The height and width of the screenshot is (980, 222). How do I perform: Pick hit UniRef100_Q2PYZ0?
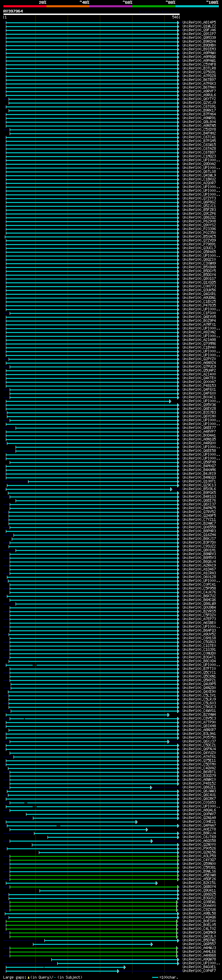click(x=199, y=359)
